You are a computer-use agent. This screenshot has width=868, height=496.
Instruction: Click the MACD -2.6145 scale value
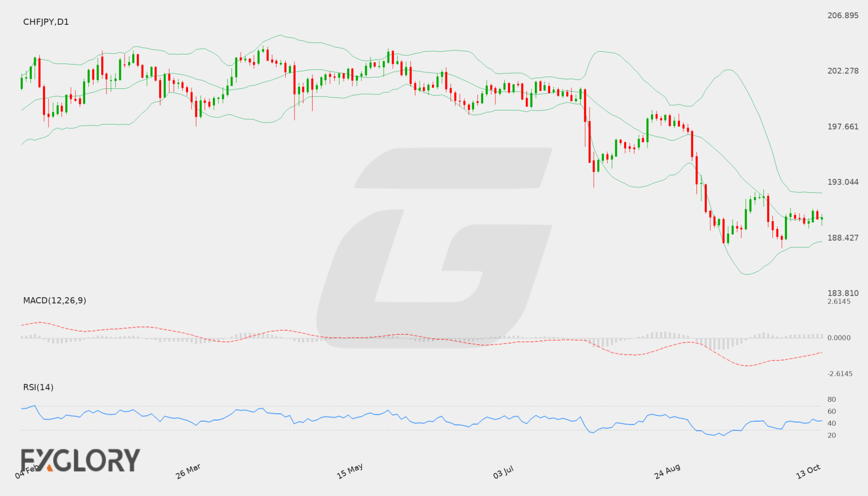coord(840,374)
